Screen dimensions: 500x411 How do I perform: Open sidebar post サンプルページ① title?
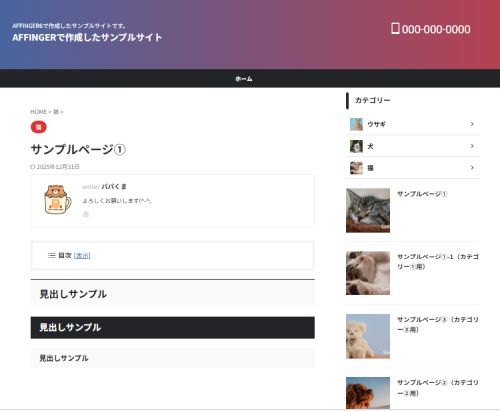(x=422, y=194)
